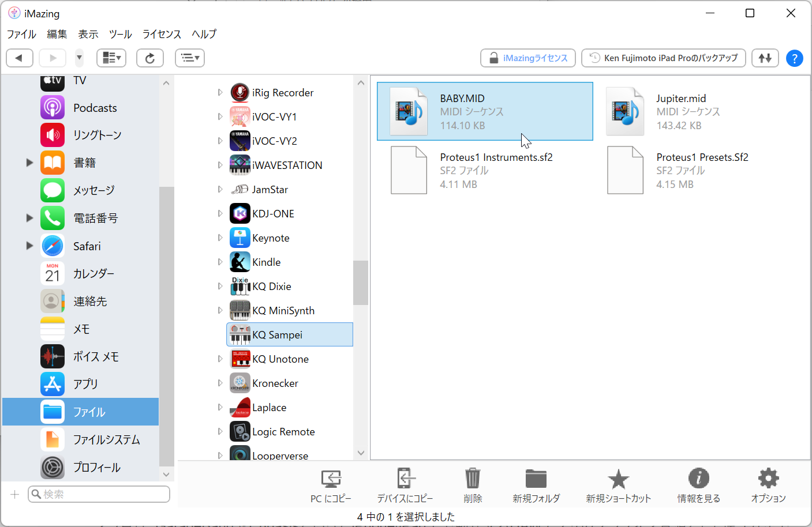Open the ヘルプ menu

pyautogui.click(x=204, y=34)
